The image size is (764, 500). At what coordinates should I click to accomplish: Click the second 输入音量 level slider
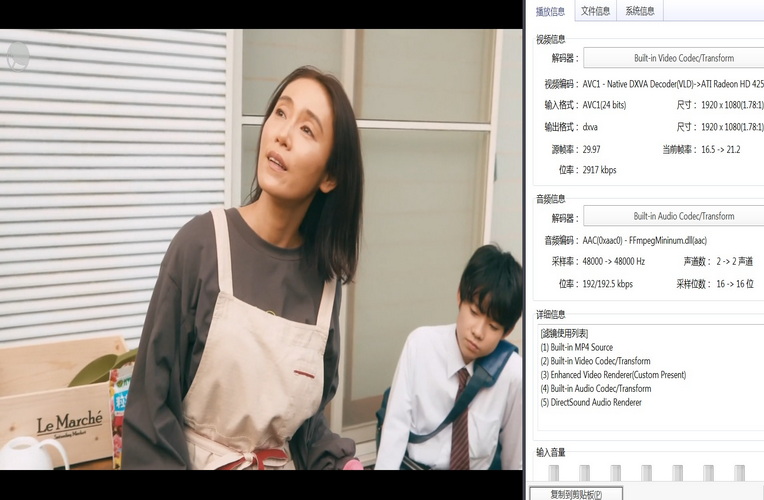584,472
